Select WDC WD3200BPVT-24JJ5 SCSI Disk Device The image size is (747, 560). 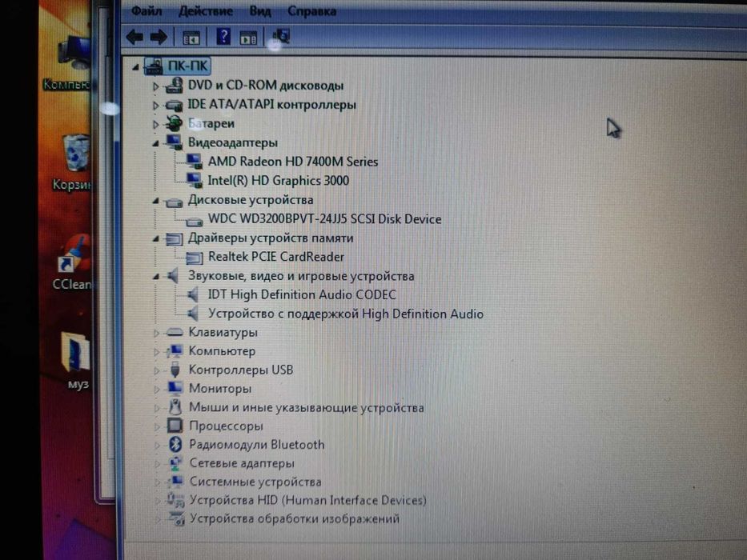pyautogui.click(x=324, y=219)
